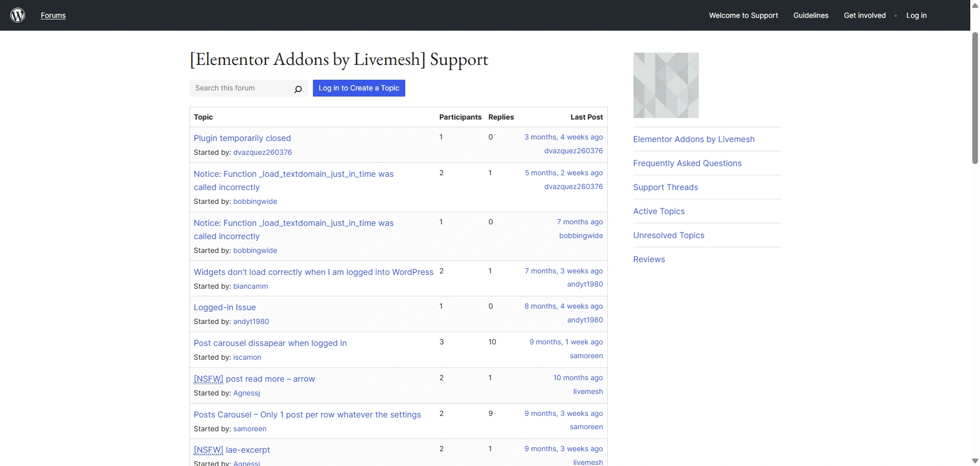Screen dimensions: 980x466
Task: Click the Participants column header
Action: [x=460, y=117]
